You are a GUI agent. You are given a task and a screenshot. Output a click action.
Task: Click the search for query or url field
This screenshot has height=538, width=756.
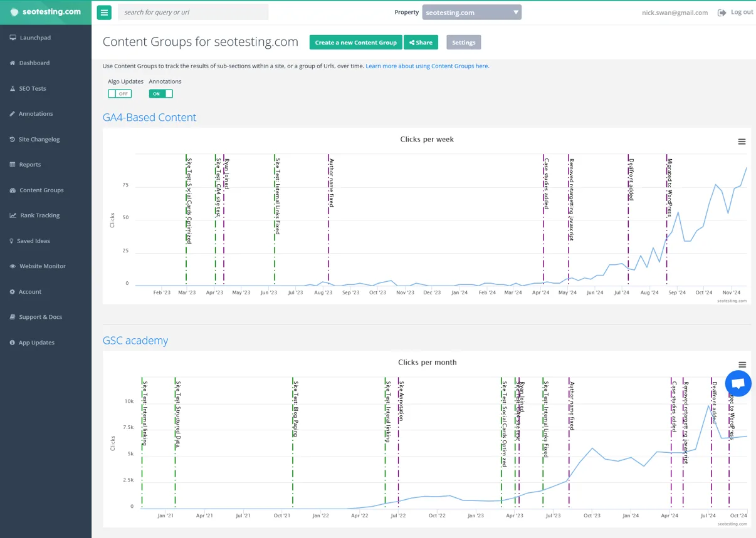tap(192, 13)
